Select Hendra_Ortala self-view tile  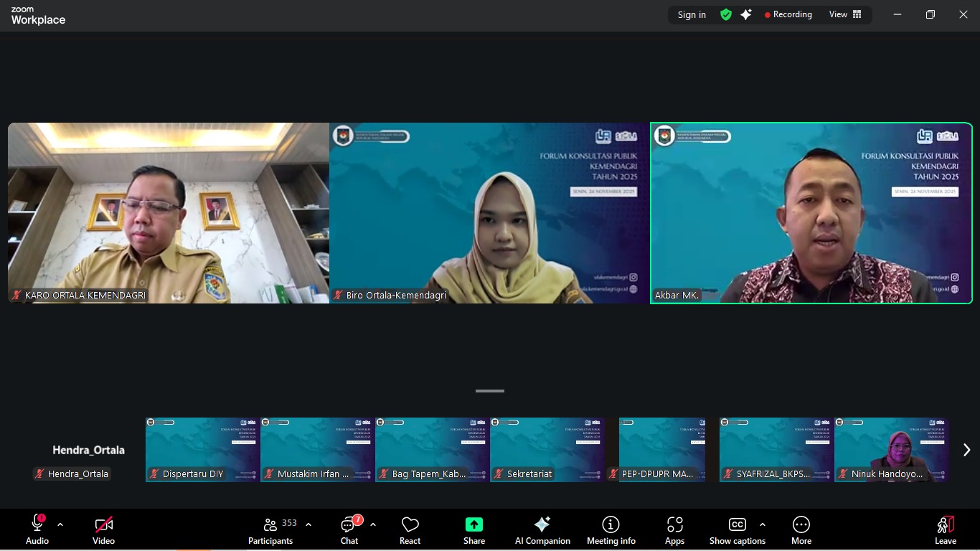88,450
